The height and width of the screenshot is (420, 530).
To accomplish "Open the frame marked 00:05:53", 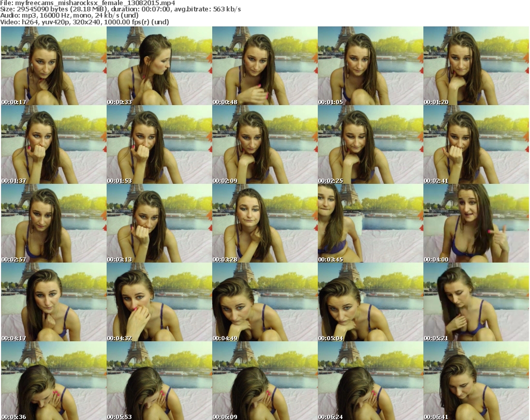I will tap(159, 381).
